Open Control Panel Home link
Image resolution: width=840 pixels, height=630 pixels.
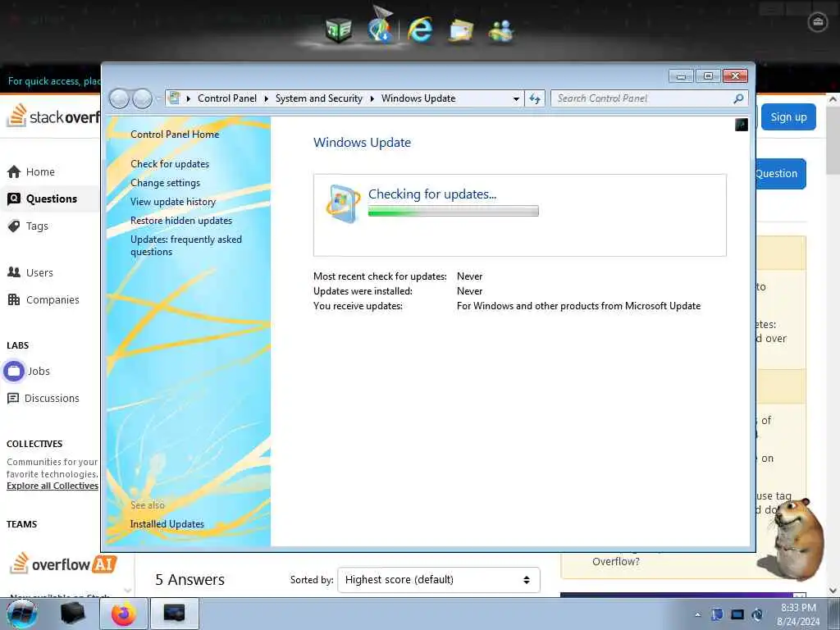coord(175,135)
